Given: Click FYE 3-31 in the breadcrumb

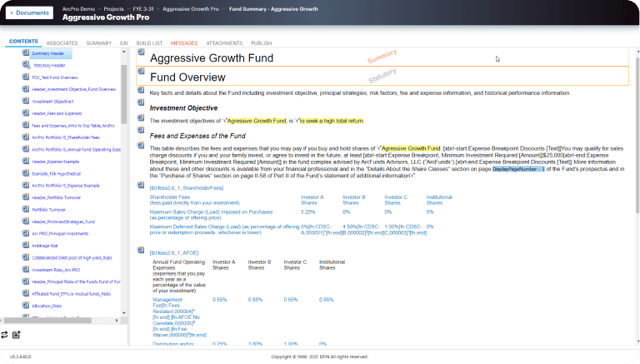Looking at the screenshot, I should click(143, 8).
